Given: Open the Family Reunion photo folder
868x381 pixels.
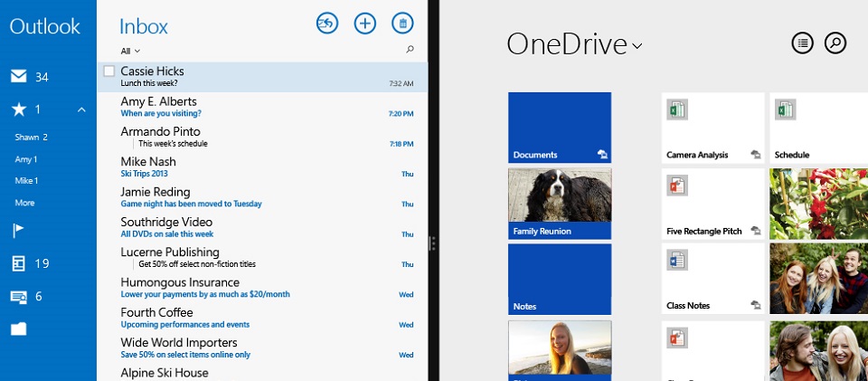Looking at the screenshot, I should pos(560,204).
